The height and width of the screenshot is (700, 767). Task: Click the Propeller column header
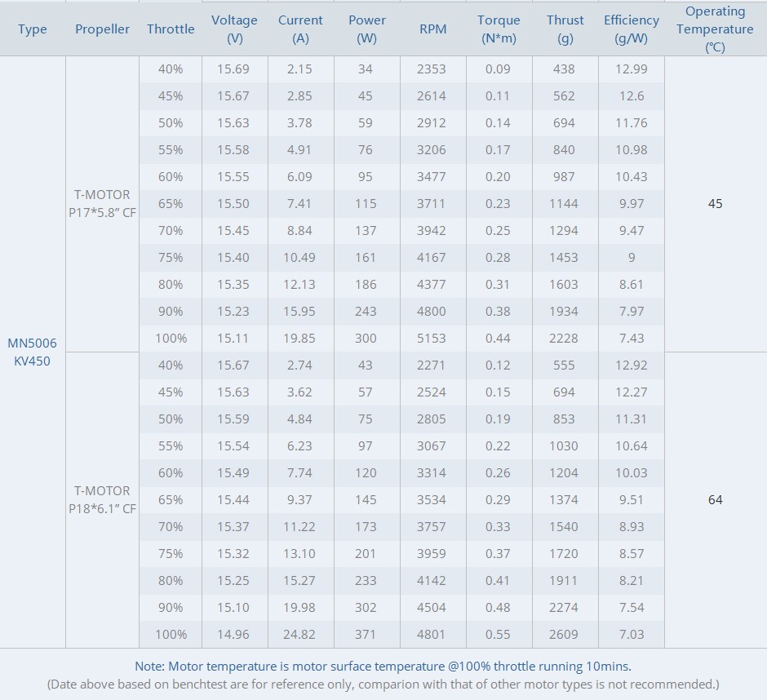tap(102, 29)
